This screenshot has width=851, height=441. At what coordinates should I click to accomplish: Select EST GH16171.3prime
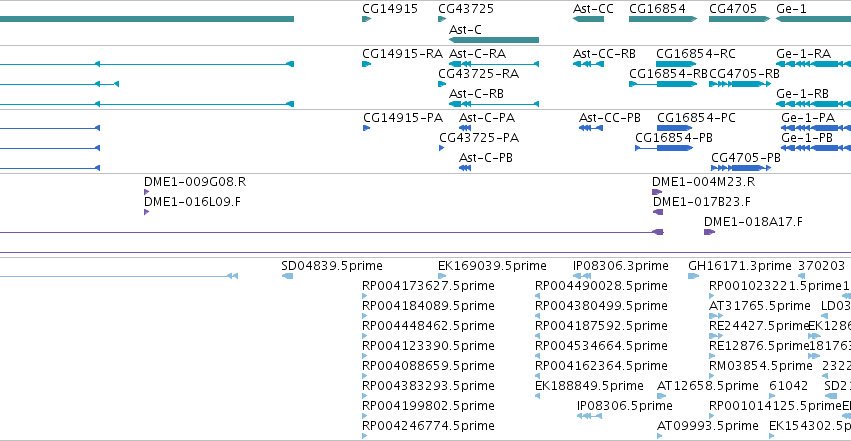pyautogui.click(x=694, y=276)
